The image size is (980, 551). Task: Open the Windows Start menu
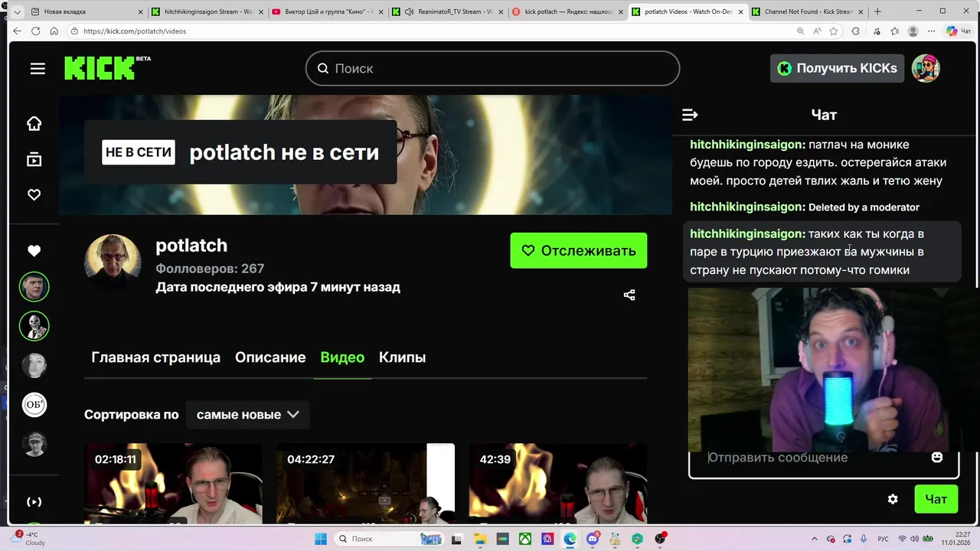click(x=320, y=539)
